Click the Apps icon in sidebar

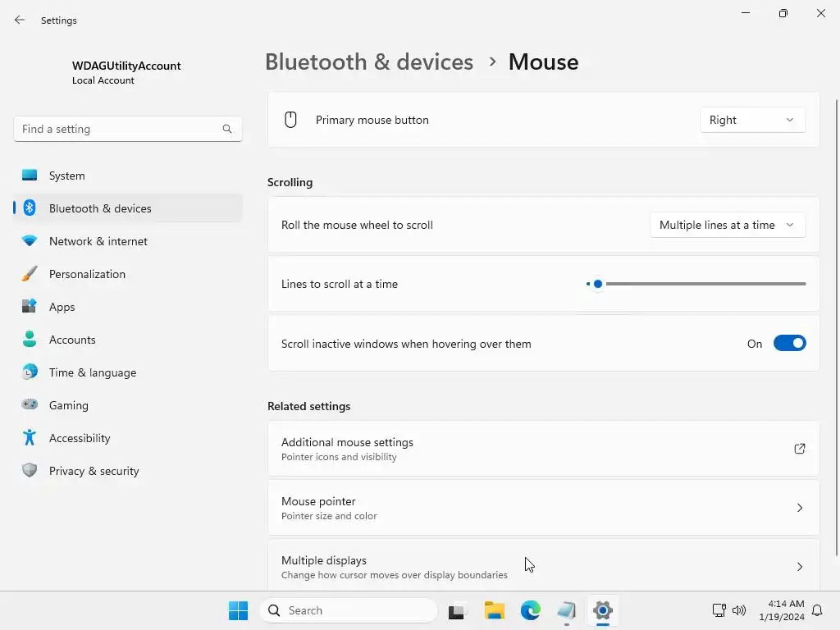[x=30, y=307]
